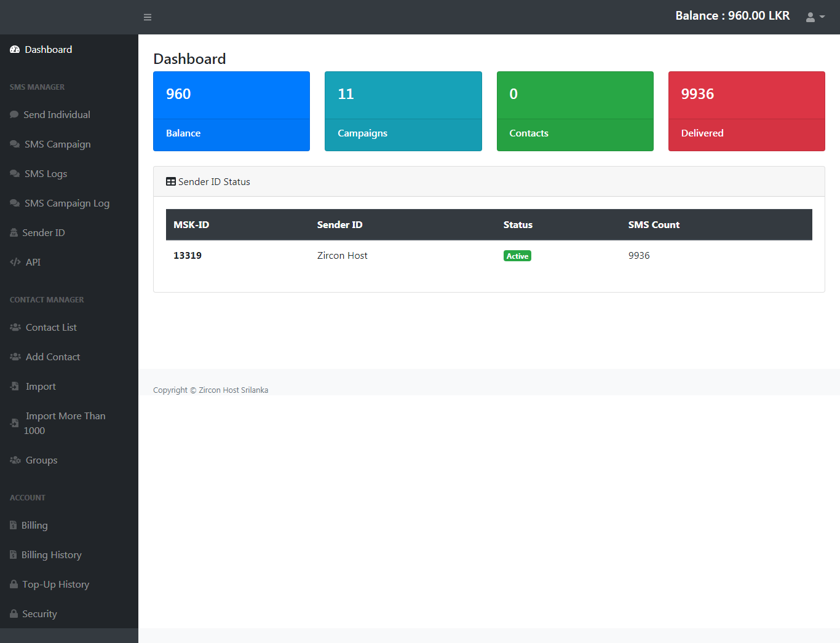
Task: Open the user account dropdown menu
Action: point(815,17)
